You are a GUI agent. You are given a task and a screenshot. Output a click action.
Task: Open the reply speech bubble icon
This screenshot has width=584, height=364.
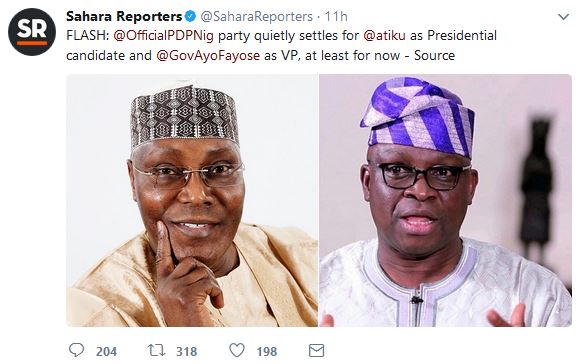tap(76, 350)
